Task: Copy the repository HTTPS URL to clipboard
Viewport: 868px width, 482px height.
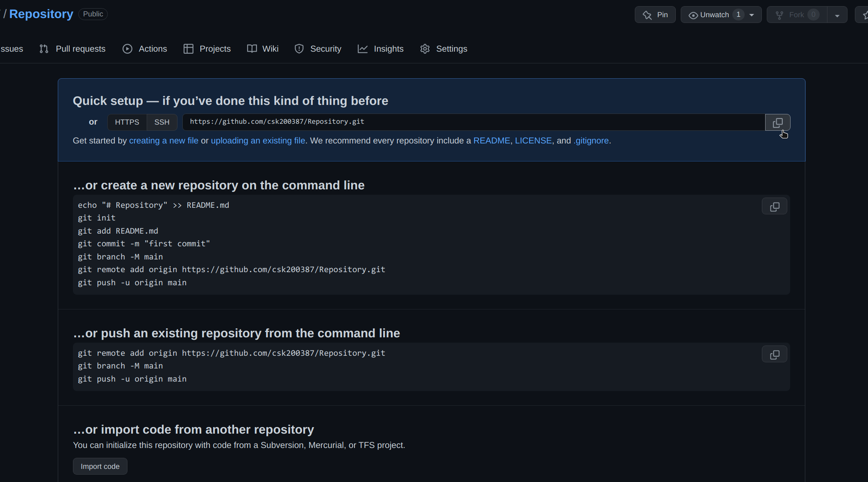Action: (x=777, y=123)
